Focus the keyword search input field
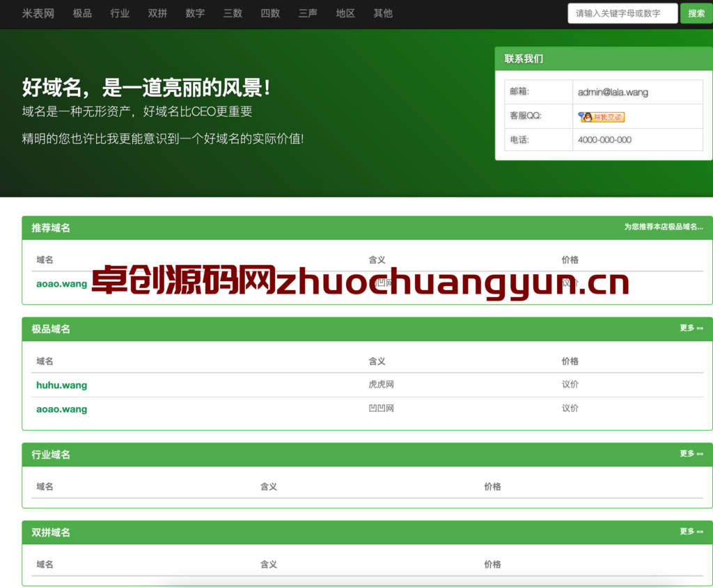 [x=622, y=13]
